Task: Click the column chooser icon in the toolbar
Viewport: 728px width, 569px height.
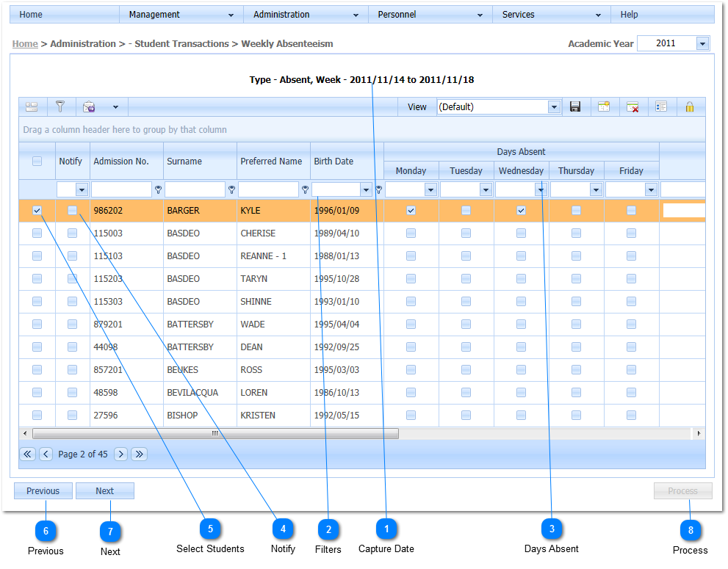Action: (661, 106)
